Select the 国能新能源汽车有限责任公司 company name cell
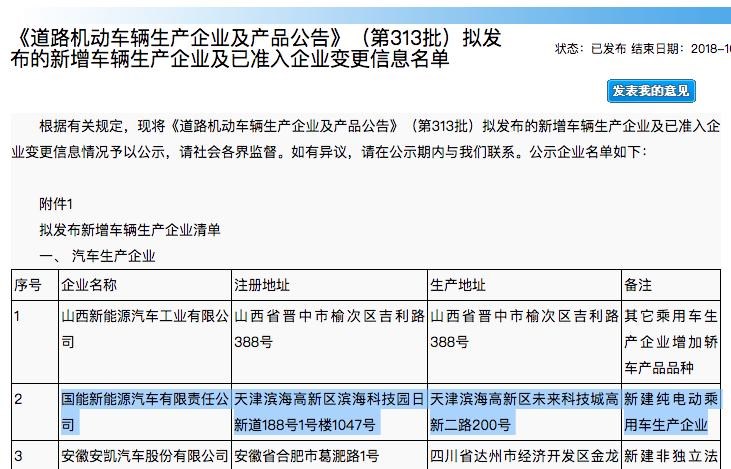 (x=145, y=412)
